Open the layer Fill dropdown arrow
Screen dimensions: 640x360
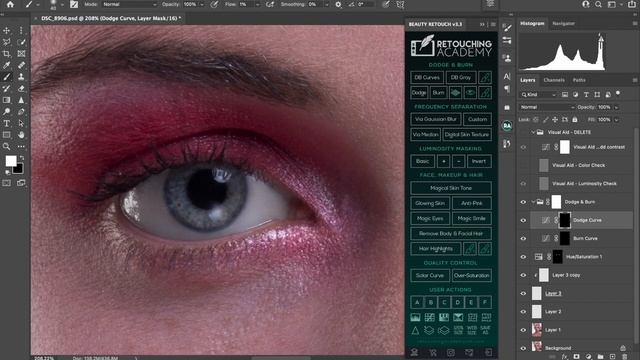click(616, 120)
